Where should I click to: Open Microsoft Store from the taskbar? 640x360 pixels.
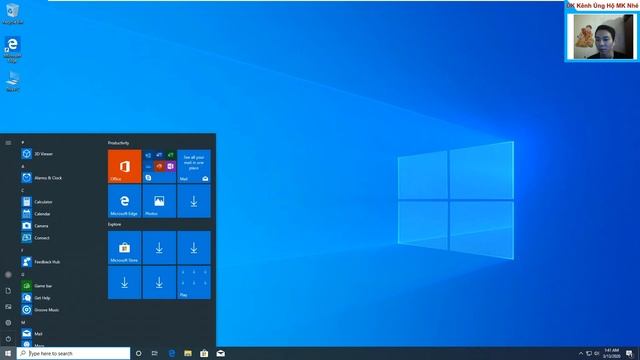tap(204, 353)
